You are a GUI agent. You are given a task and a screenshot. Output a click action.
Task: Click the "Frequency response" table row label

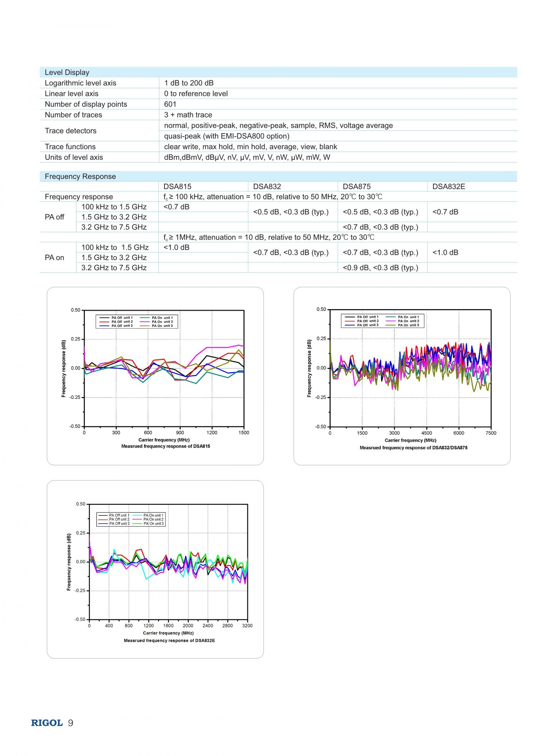click(x=79, y=197)
